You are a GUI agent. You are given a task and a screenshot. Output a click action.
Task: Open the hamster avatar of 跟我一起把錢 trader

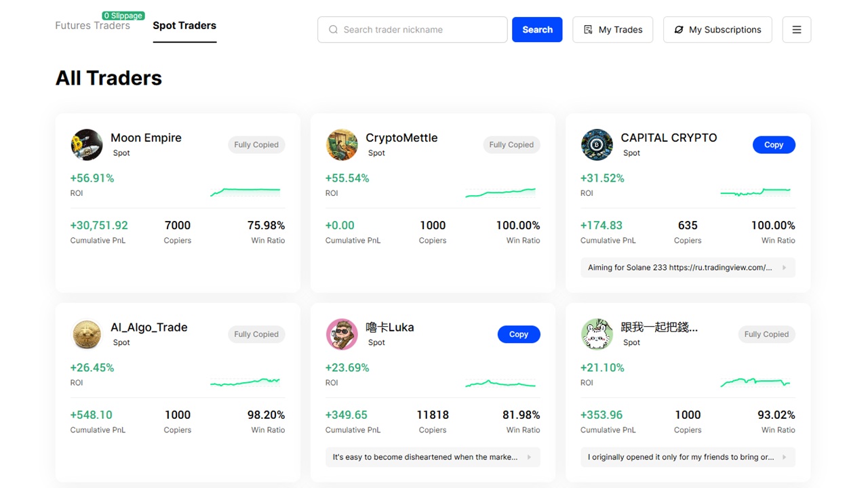pyautogui.click(x=597, y=334)
